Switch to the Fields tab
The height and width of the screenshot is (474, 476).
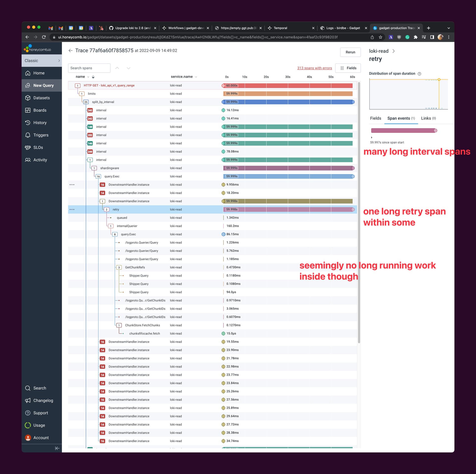tap(376, 118)
